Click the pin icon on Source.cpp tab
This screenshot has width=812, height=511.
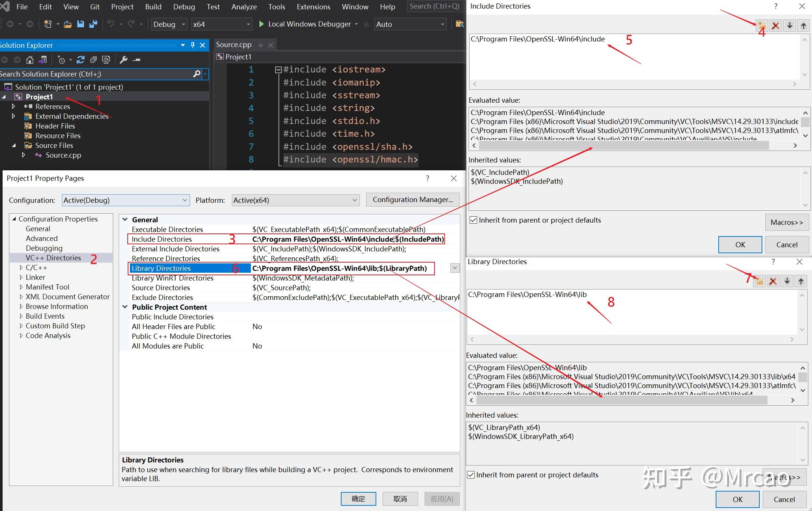[260, 45]
